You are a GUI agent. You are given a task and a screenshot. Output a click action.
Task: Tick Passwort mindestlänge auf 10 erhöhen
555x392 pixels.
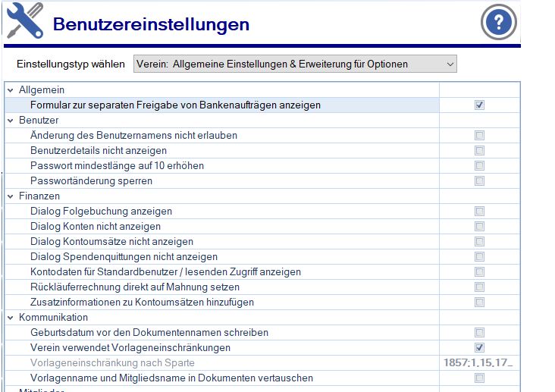[x=479, y=166]
